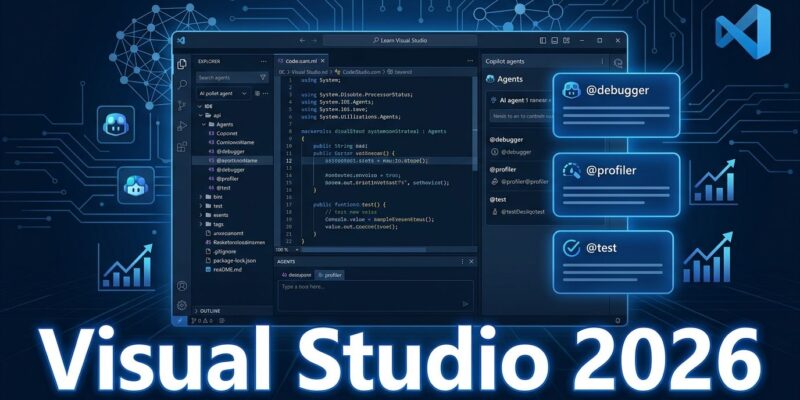Go forward with the title bar forward arrow
The width and height of the screenshot is (800, 400).
[x=314, y=40]
